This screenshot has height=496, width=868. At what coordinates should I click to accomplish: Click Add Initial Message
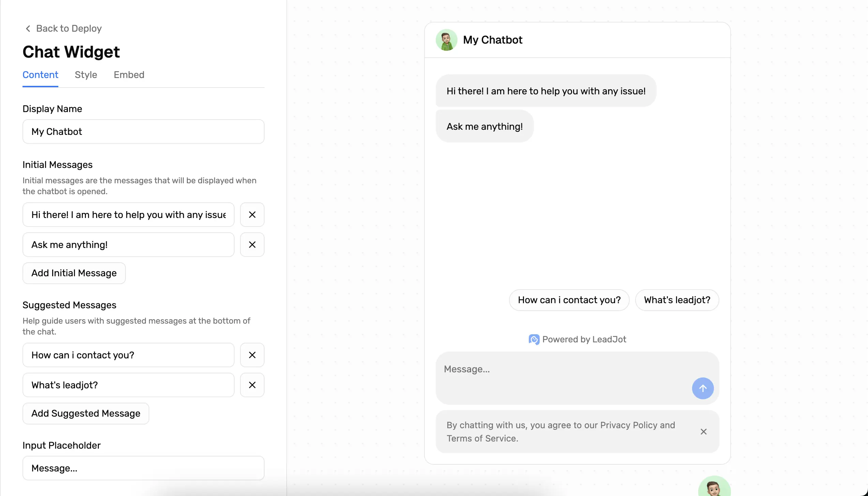tap(74, 273)
